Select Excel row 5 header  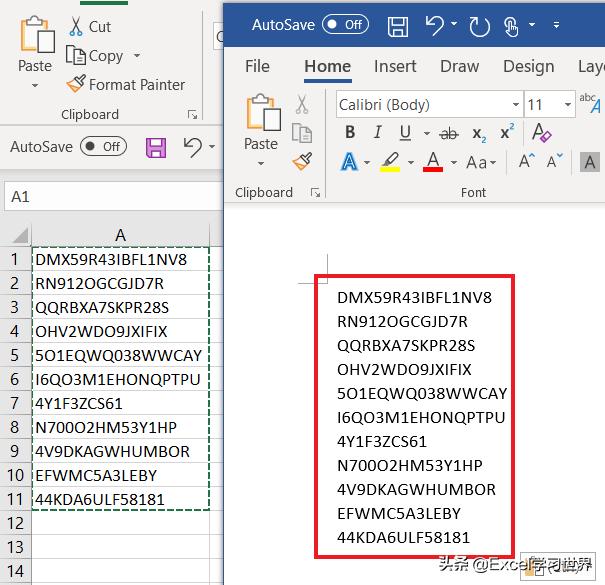point(15,355)
